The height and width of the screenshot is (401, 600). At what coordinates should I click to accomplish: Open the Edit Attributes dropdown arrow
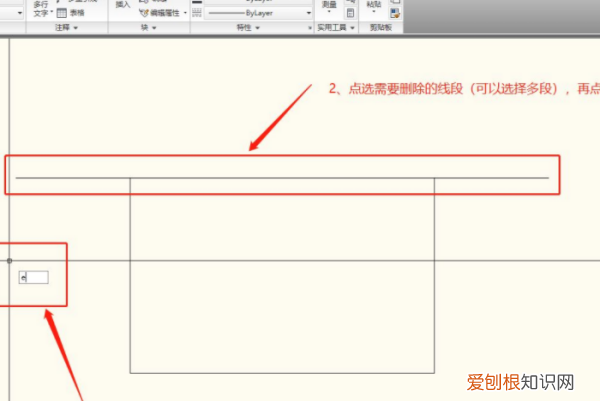coord(186,13)
